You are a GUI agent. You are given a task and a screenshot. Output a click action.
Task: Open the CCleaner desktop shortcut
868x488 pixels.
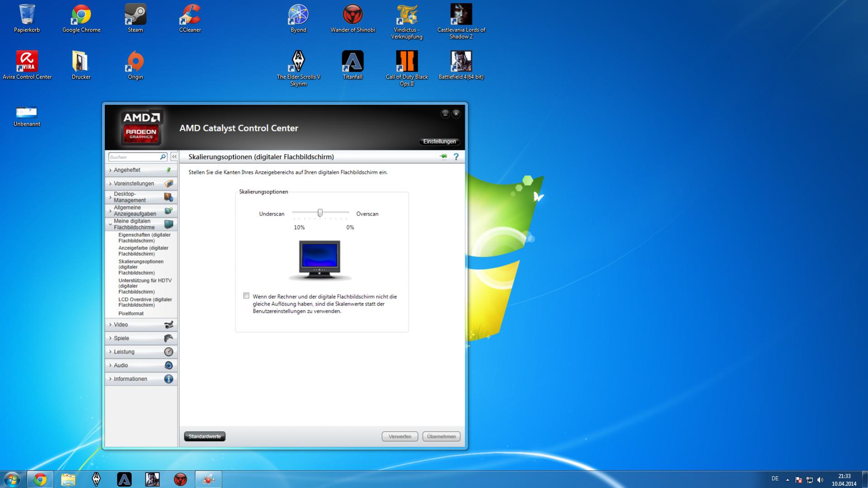click(x=190, y=18)
